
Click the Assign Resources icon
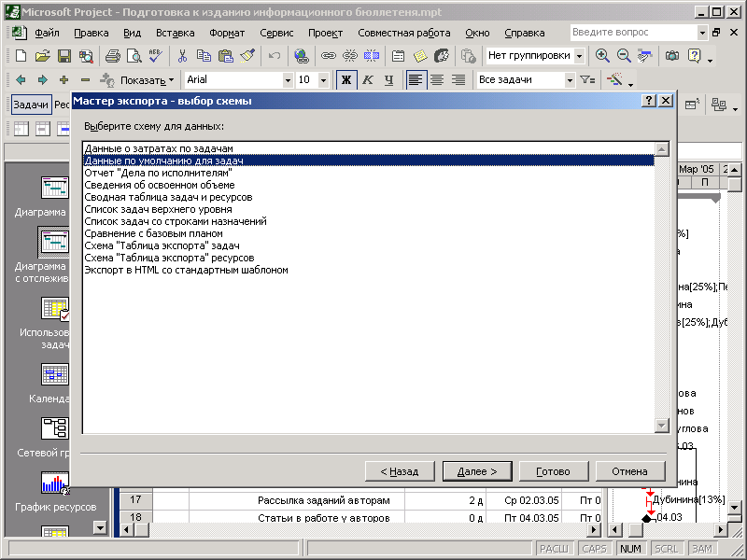(x=442, y=56)
